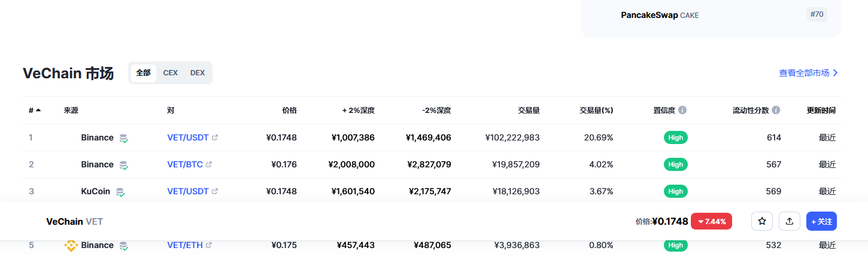Click verified badge on first Binance row

(x=123, y=138)
